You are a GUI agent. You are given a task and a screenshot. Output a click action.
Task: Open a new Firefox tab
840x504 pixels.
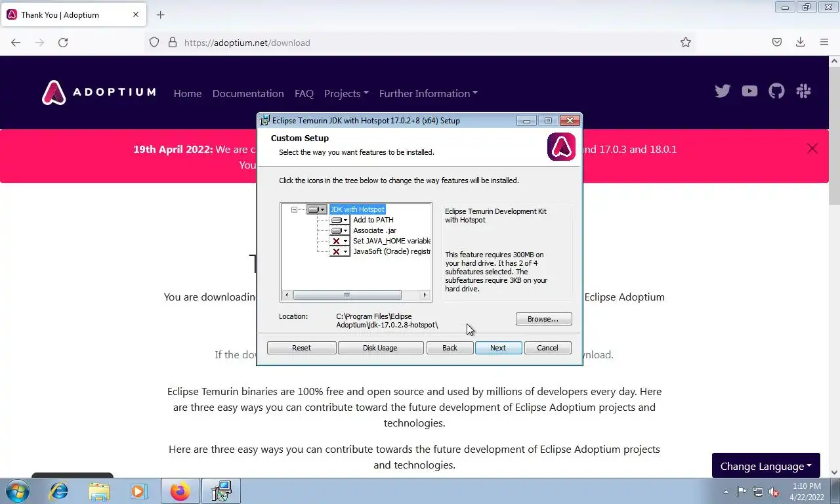pyautogui.click(x=161, y=14)
